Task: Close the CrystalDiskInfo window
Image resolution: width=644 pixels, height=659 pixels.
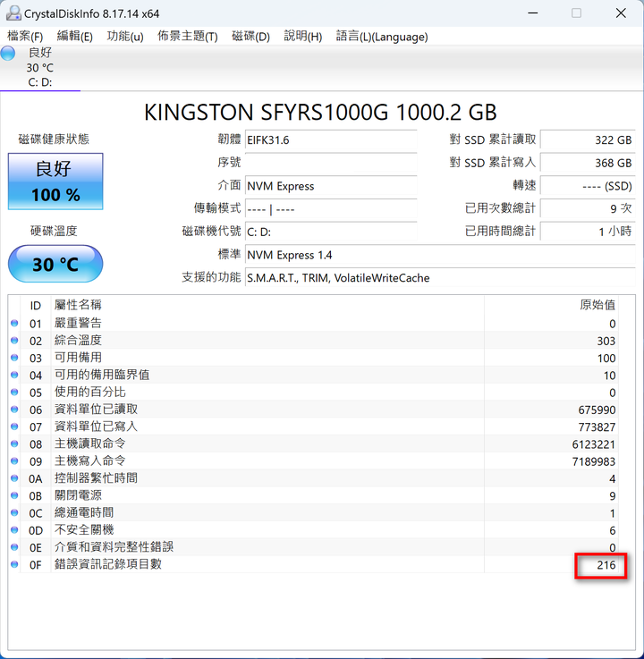Action: point(621,13)
